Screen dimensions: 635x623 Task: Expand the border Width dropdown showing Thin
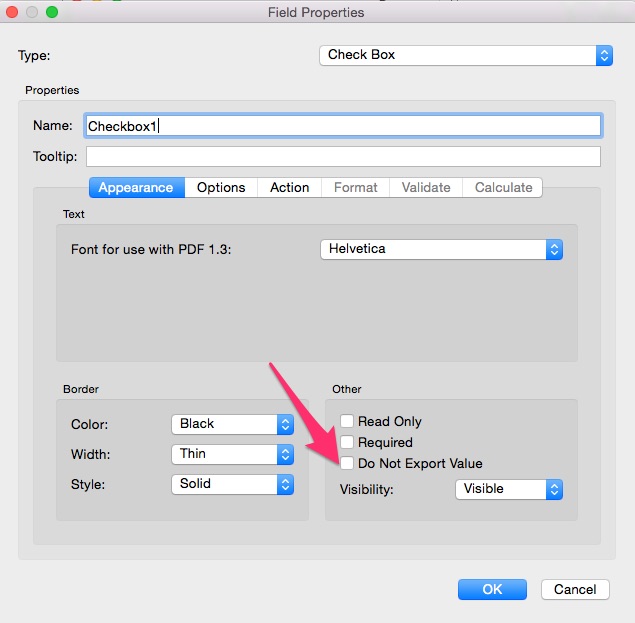[x=232, y=454]
